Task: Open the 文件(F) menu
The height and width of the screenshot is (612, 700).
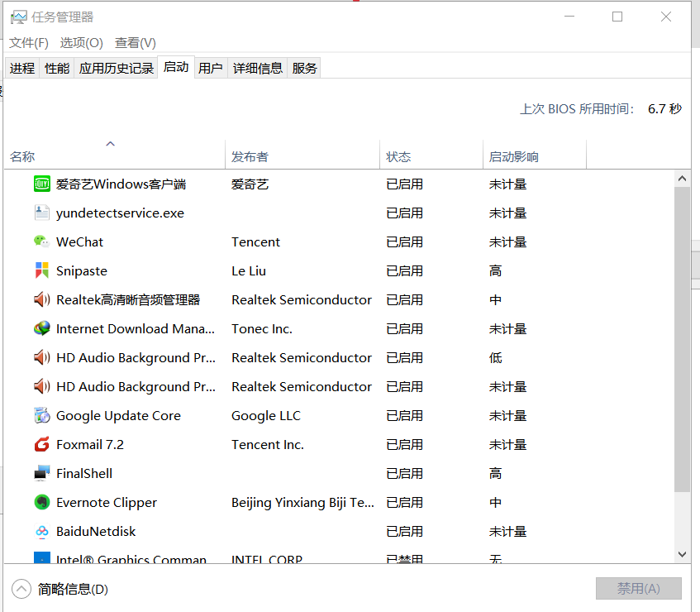Action: tap(29, 43)
